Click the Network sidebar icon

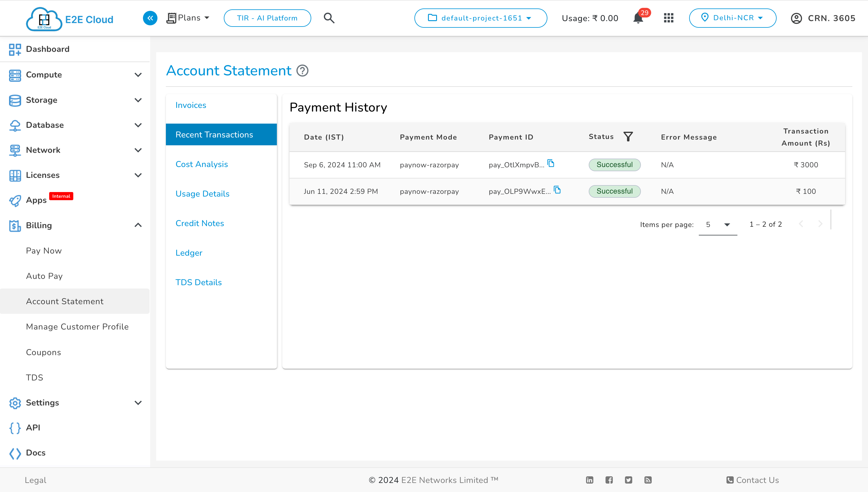(15, 150)
